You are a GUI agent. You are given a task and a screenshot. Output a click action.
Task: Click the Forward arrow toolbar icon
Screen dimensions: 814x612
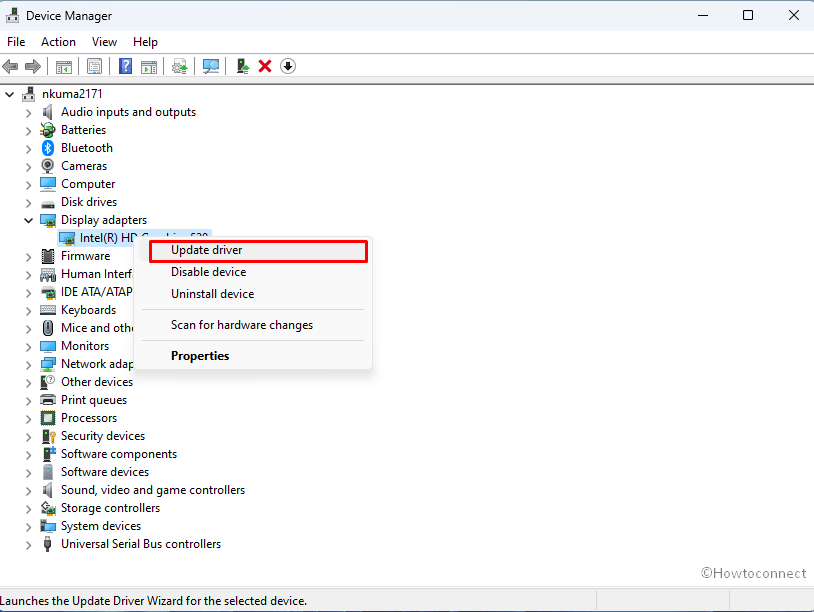point(33,66)
